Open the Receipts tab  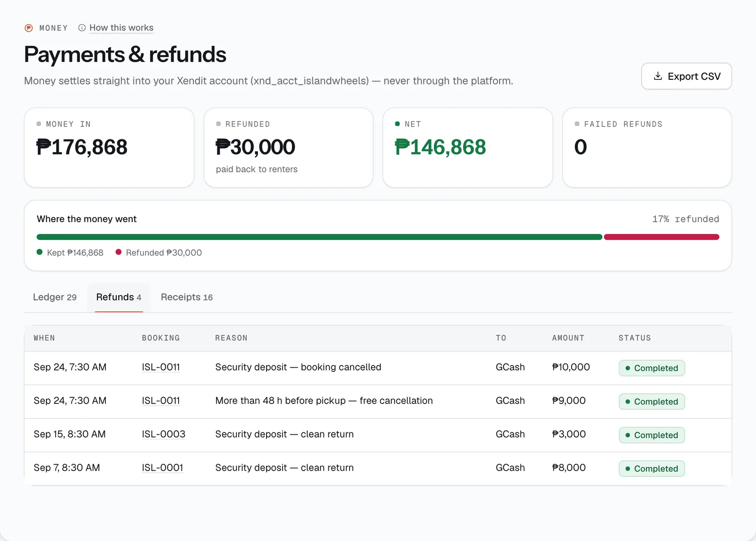click(x=187, y=297)
